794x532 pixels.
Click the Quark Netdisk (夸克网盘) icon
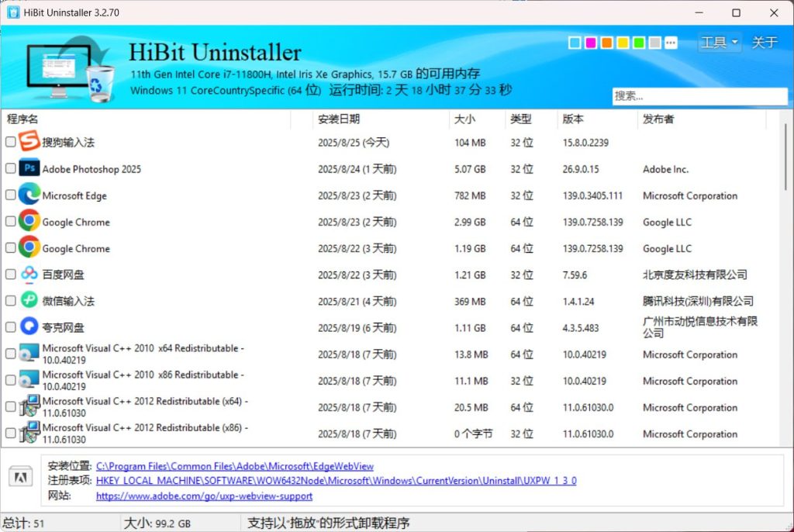[x=29, y=327]
